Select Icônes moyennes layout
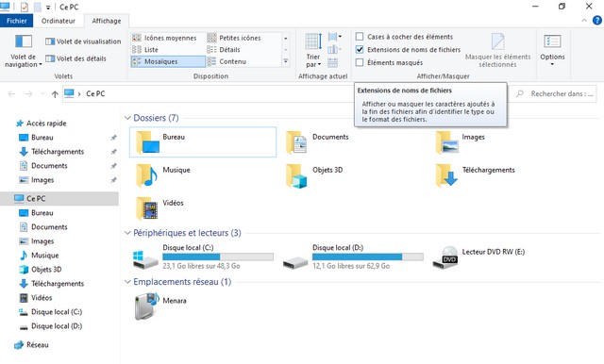Screen dimensions: 604x364 (164, 38)
